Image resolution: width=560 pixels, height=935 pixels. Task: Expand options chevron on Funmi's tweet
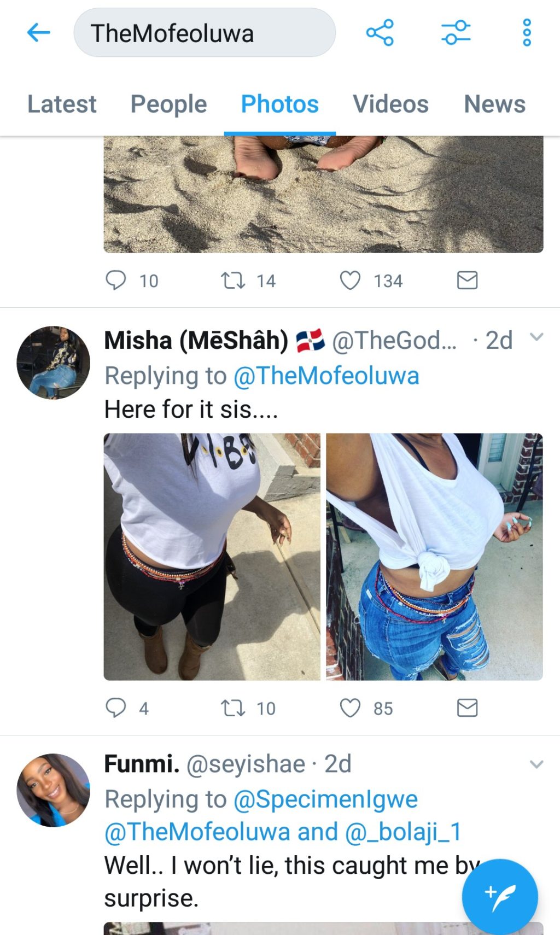coord(536,764)
